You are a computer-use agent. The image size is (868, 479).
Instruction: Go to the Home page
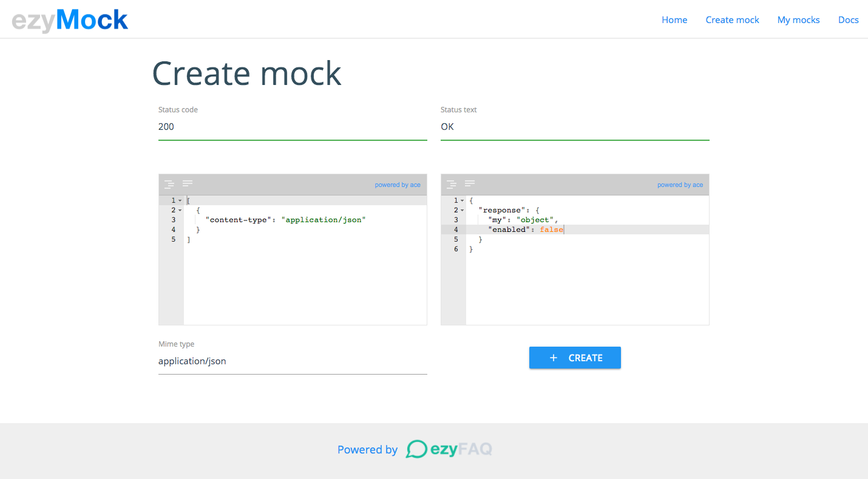point(674,20)
